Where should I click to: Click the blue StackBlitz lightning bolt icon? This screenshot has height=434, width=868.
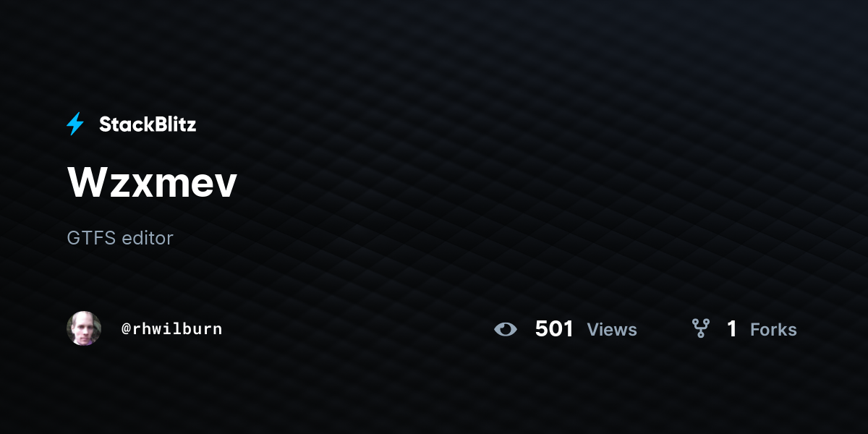click(75, 124)
